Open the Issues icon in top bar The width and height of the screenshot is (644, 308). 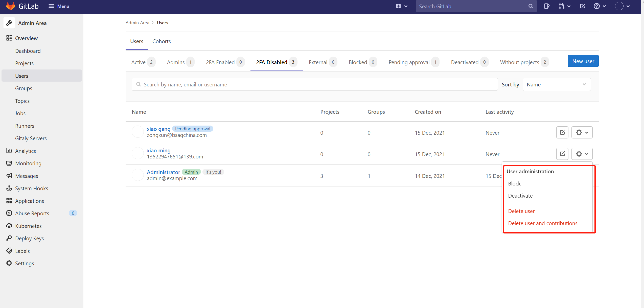point(546,6)
